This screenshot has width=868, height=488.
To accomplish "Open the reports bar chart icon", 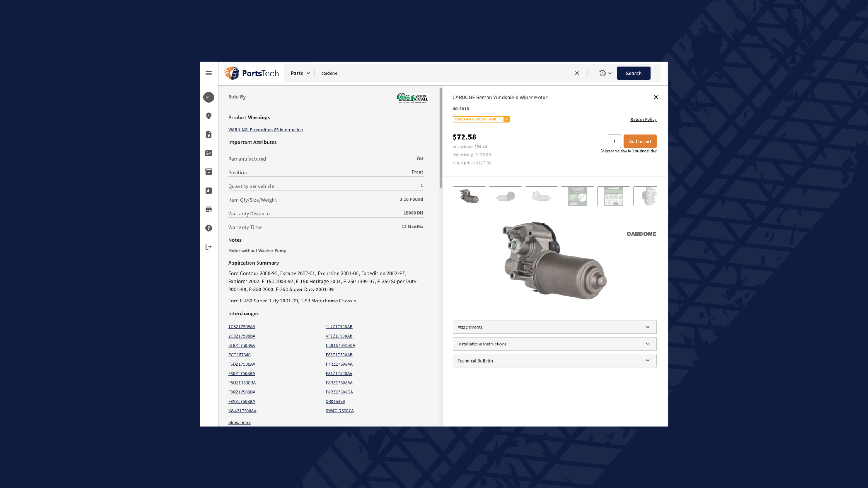I will (x=208, y=191).
